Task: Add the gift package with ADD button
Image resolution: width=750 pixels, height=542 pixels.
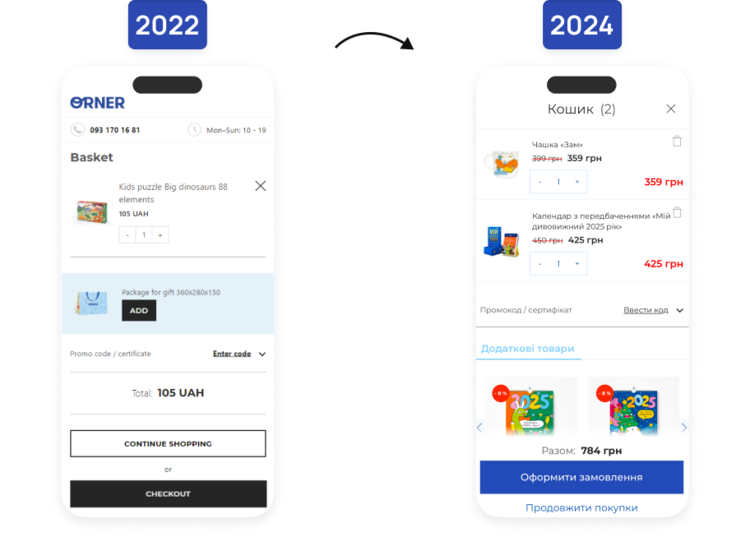Action: tap(139, 310)
